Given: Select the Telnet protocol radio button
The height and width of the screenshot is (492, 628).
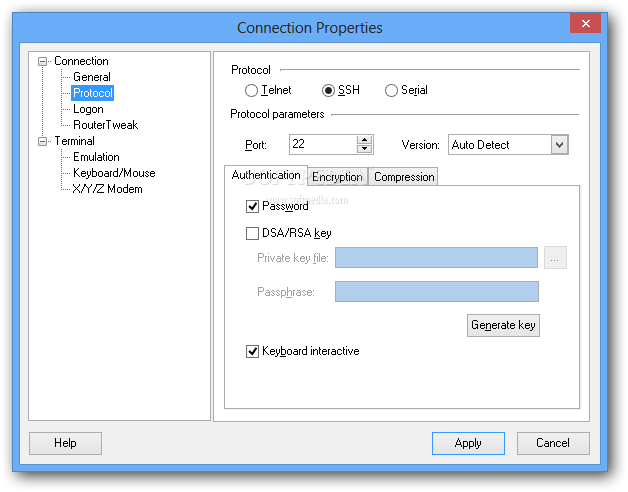Looking at the screenshot, I should click(251, 91).
